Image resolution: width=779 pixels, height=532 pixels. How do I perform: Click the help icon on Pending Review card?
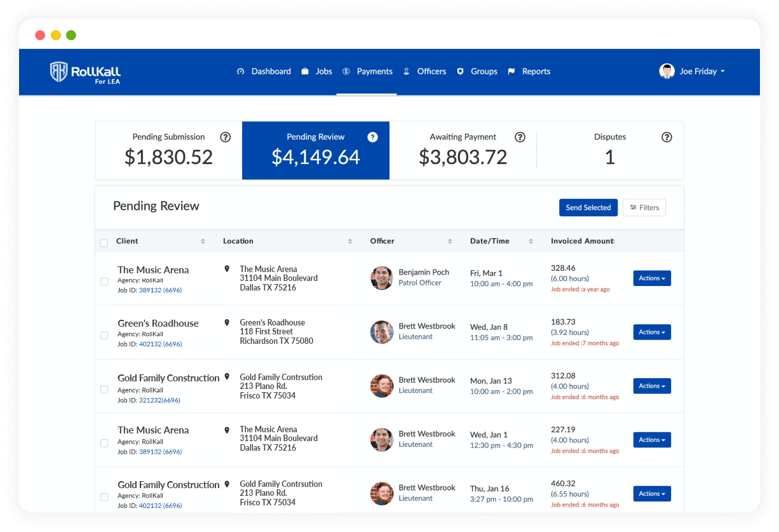pyautogui.click(x=372, y=137)
